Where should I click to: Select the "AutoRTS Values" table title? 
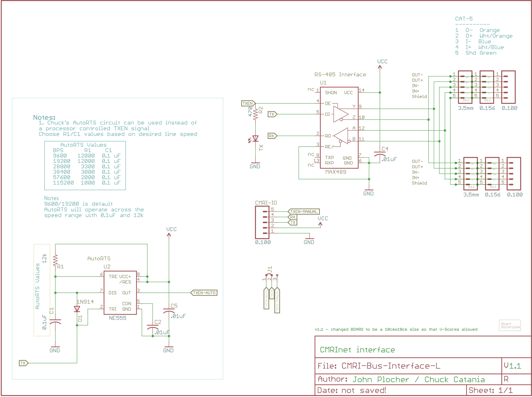83,145
